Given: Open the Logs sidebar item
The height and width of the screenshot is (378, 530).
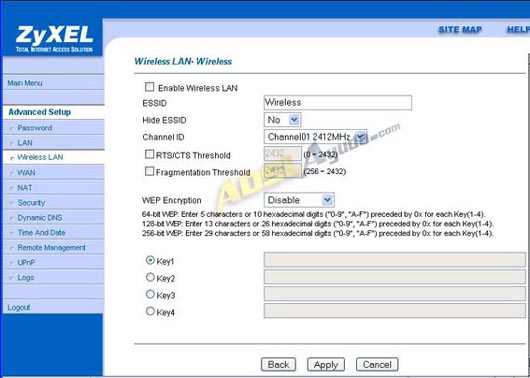Looking at the screenshot, I should 26,278.
